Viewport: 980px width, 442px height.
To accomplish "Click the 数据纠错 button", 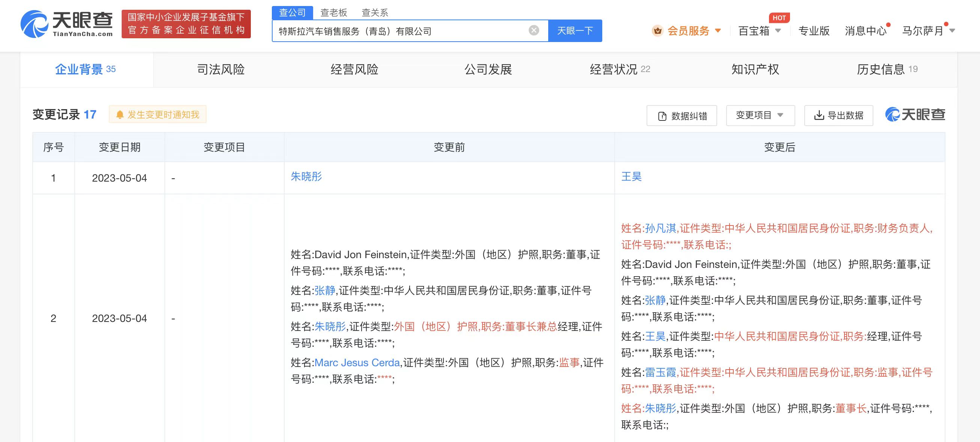I will tap(682, 116).
